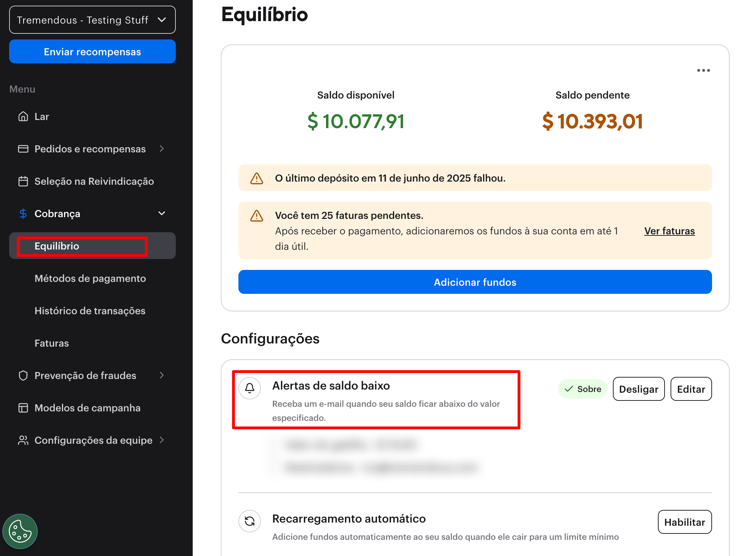The width and height of the screenshot is (756, 556).
Task: Click the Configurações da equipe people icon
Action: [23, 440]
